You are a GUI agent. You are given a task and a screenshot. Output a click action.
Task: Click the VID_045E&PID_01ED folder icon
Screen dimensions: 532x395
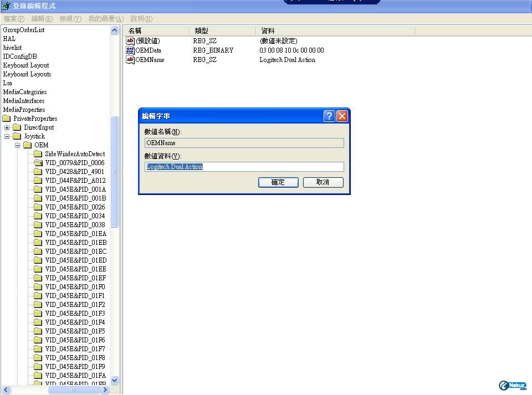(x=38, y=260)
